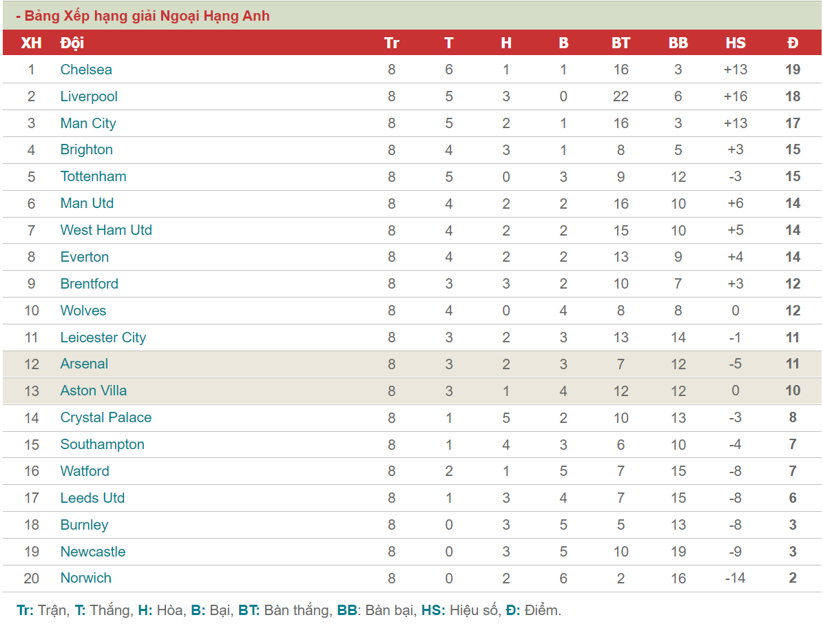Click the Aston Villa team link
Screen dimensions: 823x644
pyautogui.click(x=94, y=391)
